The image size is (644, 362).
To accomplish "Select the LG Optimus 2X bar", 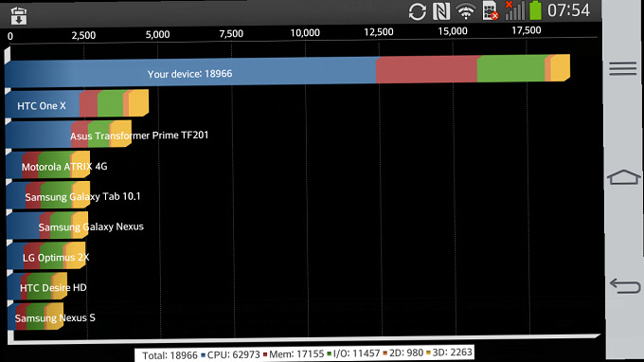I will pyautogui.click(x=46, y=256).
